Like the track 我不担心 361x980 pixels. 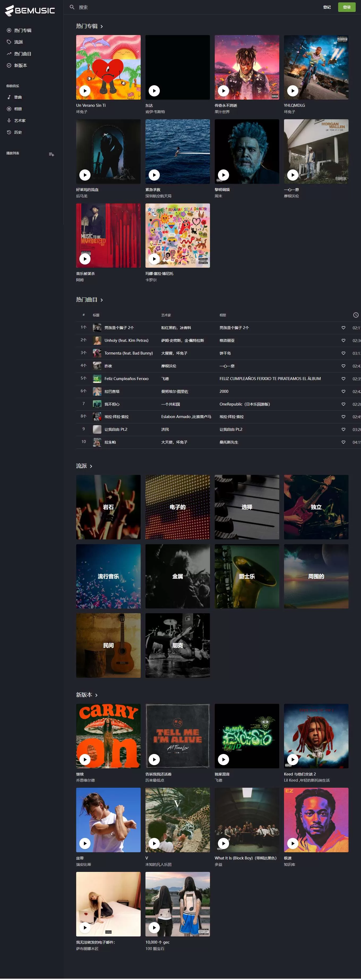[x=343, y=404]
